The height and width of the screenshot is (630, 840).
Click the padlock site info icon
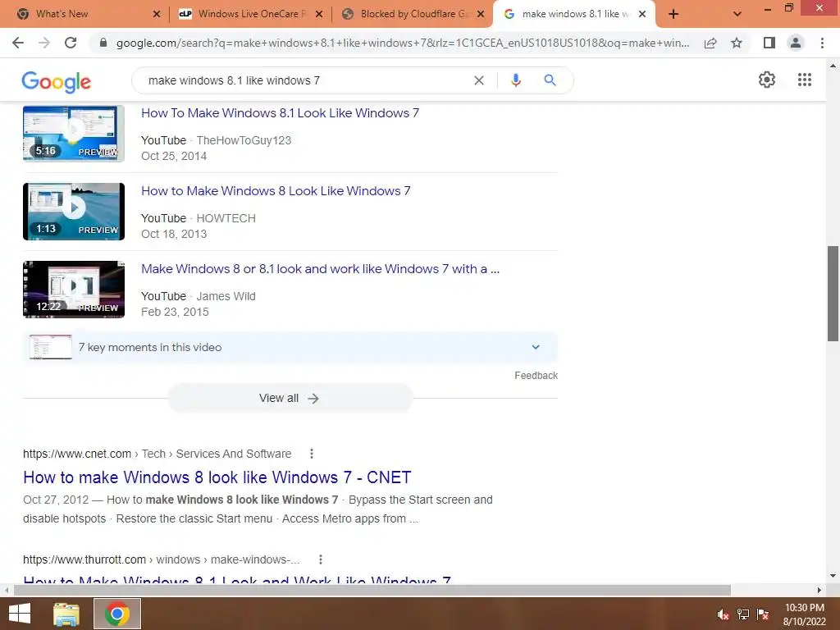[103, 43]
